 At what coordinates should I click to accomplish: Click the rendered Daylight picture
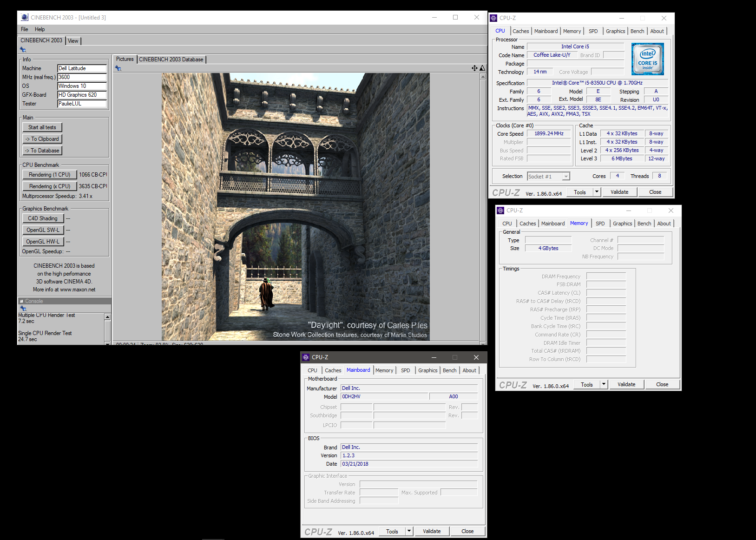tap(296, 207)
